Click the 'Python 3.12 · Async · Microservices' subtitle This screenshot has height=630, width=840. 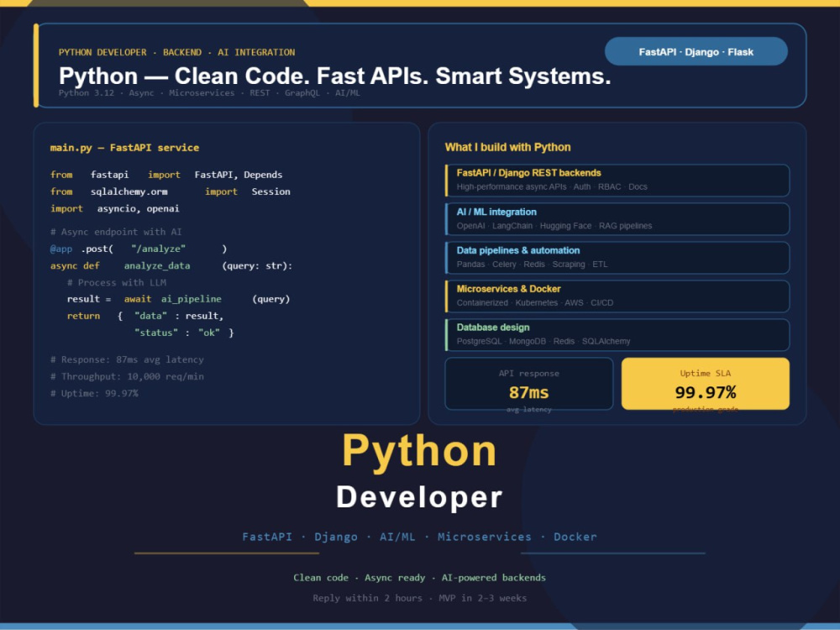(x=209, y=92)
